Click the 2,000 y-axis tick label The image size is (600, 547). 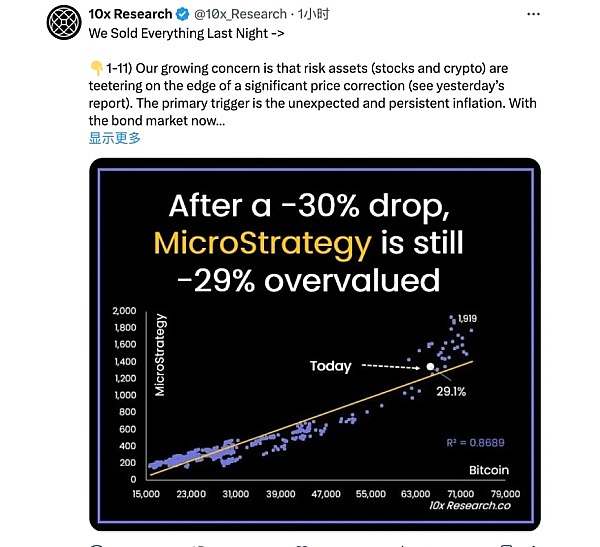coord(124,311)
